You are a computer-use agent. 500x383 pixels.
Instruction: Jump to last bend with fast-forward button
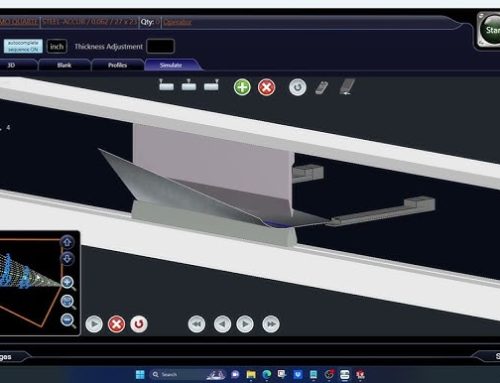[x=271, y=324]
